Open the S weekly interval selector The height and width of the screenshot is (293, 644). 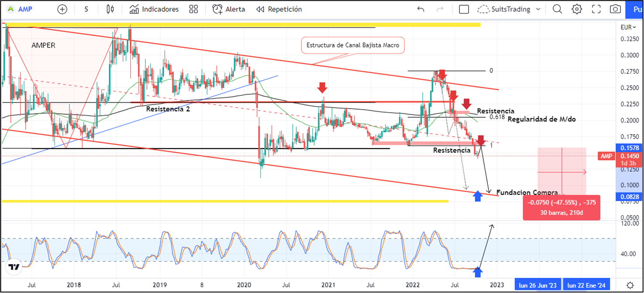click(x=86, y=9)
